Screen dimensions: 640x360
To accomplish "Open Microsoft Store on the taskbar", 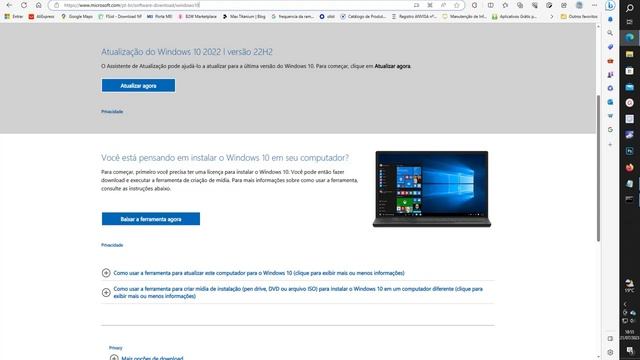I will tap(629, 71).
